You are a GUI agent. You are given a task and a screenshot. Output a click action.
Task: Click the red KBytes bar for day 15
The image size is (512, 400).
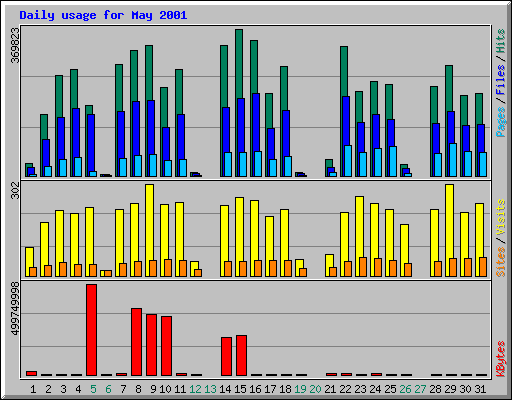click(x=241, y=356)
